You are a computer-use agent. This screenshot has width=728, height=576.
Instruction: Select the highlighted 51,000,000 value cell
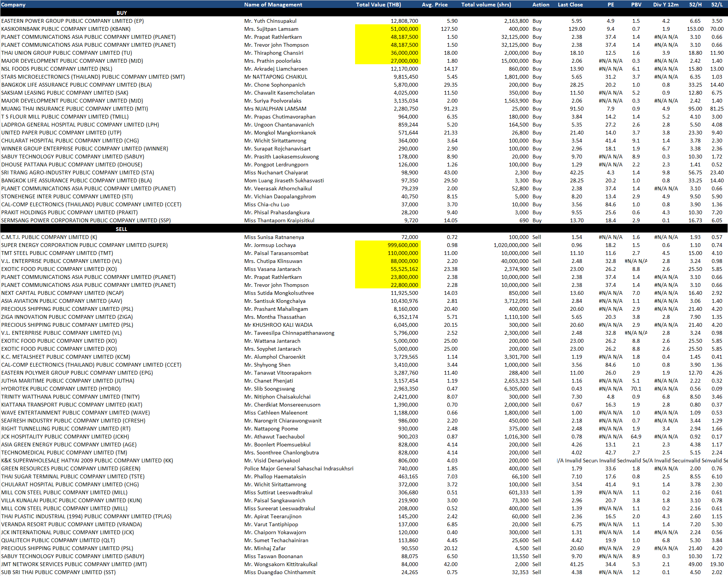pos(404,29)
